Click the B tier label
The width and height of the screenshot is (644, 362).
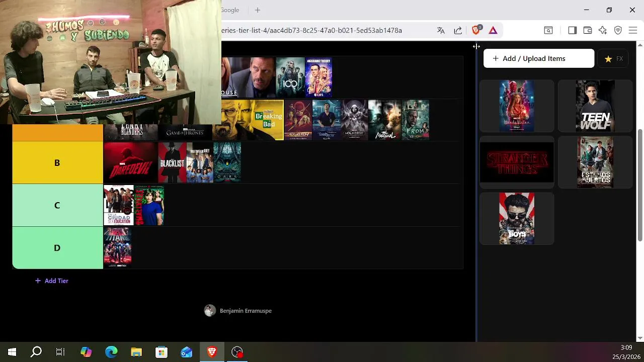click(x=57, y=162)
